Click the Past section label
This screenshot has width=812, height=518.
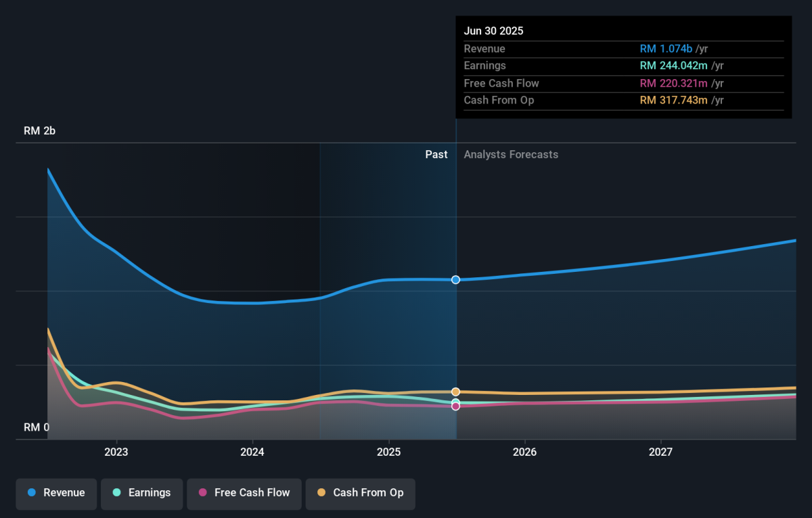[x=436, y=155]
